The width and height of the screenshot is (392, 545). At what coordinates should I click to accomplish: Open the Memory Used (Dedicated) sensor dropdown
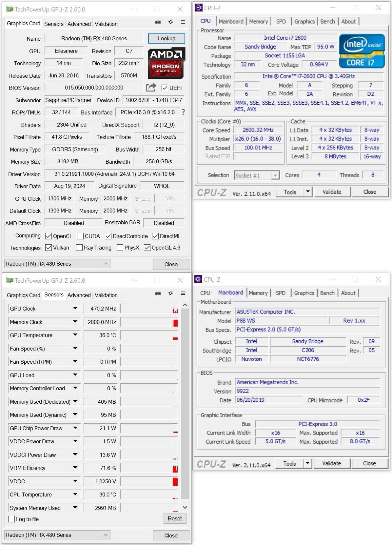tap(75, 402)
